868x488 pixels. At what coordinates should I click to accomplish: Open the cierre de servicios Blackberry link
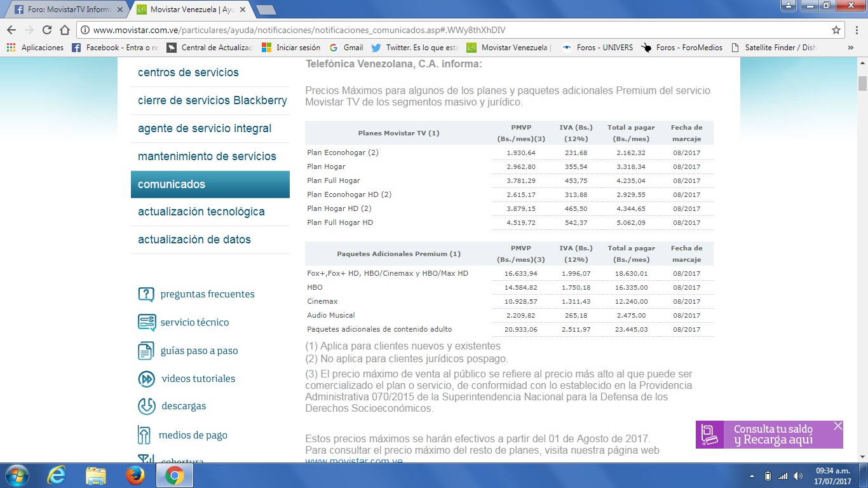212,100
